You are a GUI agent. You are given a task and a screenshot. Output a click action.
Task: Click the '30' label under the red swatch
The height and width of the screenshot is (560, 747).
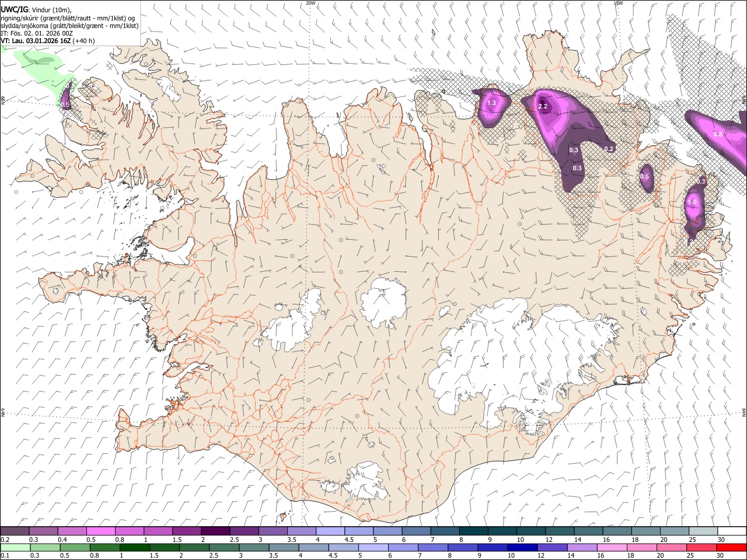(x=720, y=556)
